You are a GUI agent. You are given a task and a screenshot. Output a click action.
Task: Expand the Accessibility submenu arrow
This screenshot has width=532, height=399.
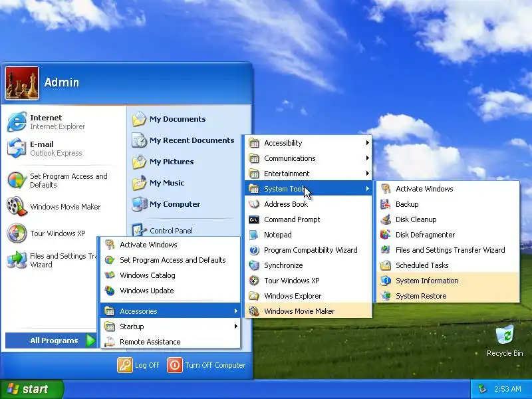(367, 143)
